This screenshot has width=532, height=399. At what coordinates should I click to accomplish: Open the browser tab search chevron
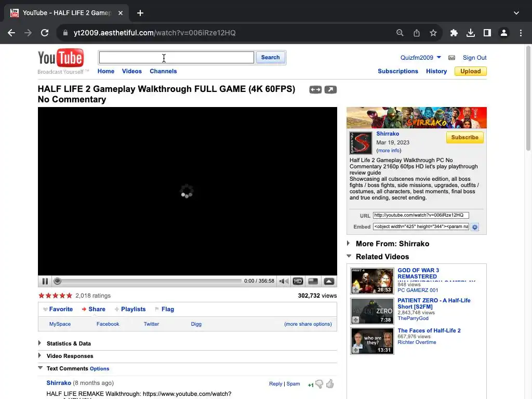[x=516, y=13]
